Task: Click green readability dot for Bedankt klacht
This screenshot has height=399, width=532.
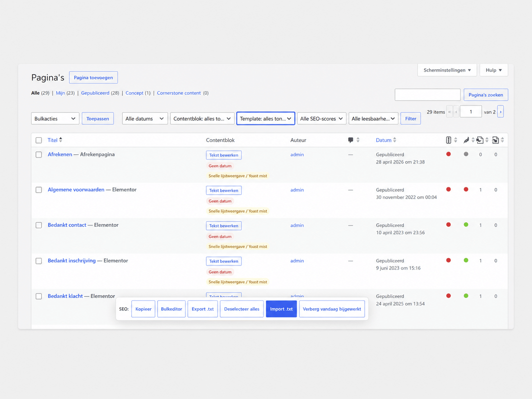Action: tap(466, 296)
